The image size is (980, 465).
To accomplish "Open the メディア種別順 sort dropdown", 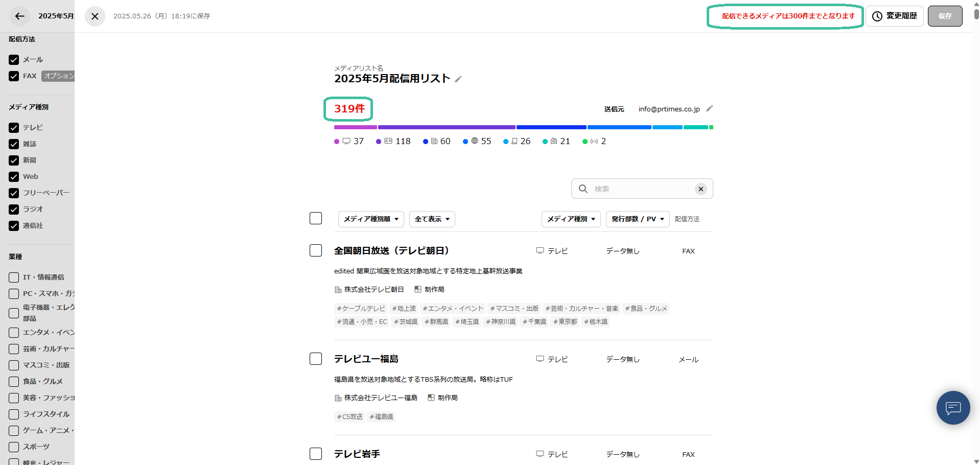I will click(x=371, y=219).
